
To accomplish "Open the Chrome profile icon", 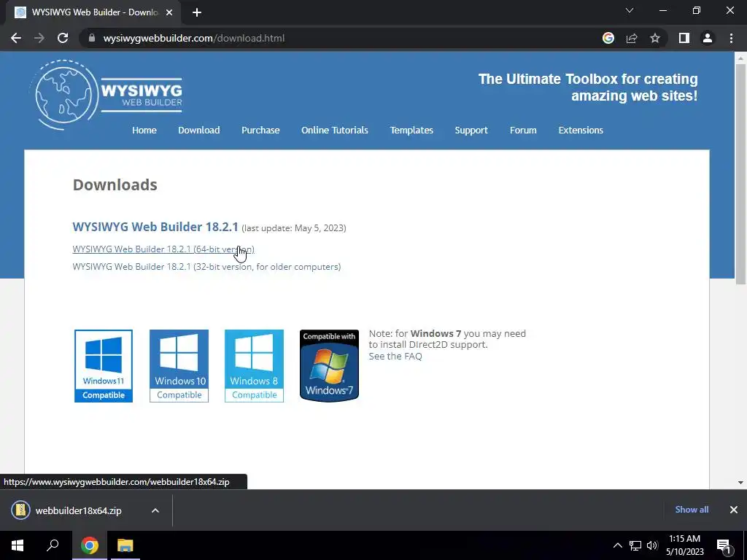I will click(708, 38).
